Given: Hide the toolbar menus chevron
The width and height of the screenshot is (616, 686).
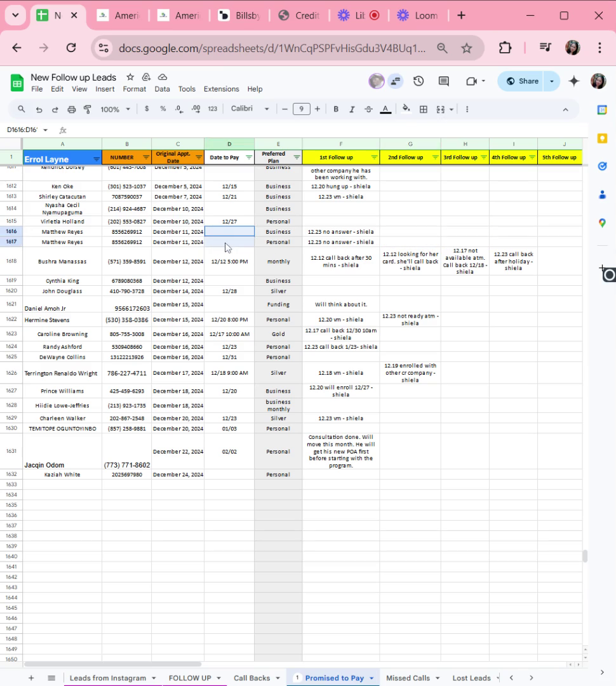Looking at the screenshot, I should tap(565, 109).
